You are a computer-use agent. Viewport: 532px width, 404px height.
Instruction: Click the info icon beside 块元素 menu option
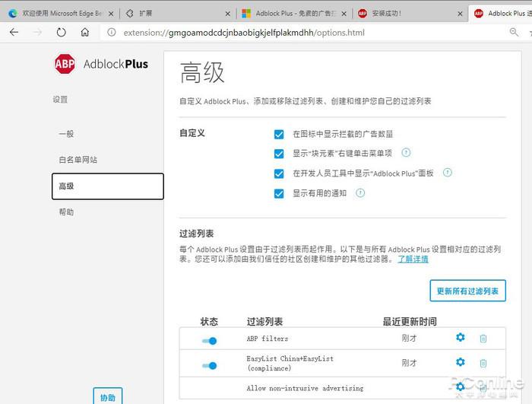[406, 153]
